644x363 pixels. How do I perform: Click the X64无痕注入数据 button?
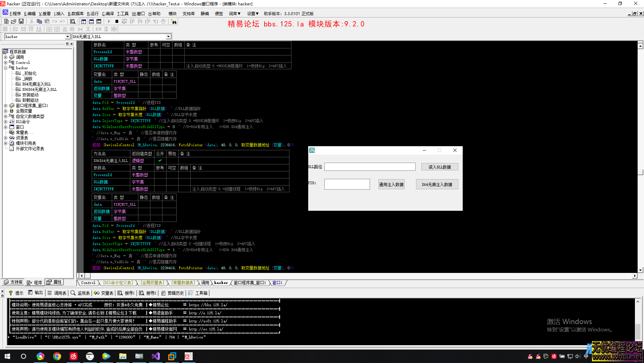(x=437, y=184)
